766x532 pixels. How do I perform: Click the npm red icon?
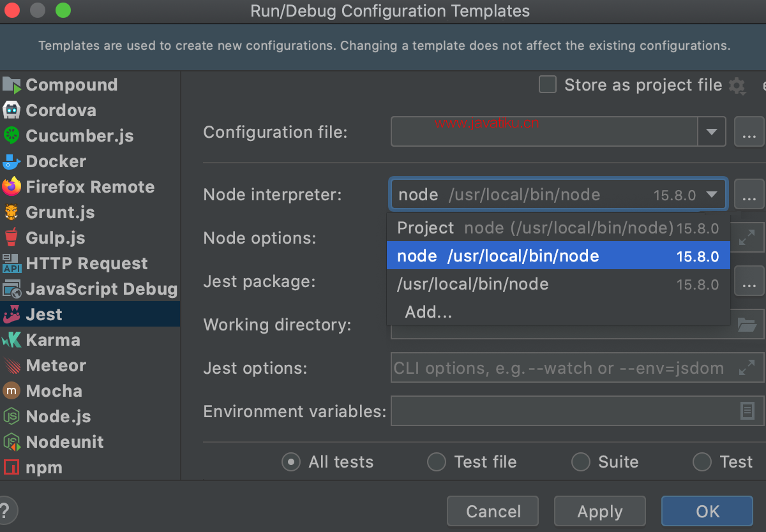11,468
